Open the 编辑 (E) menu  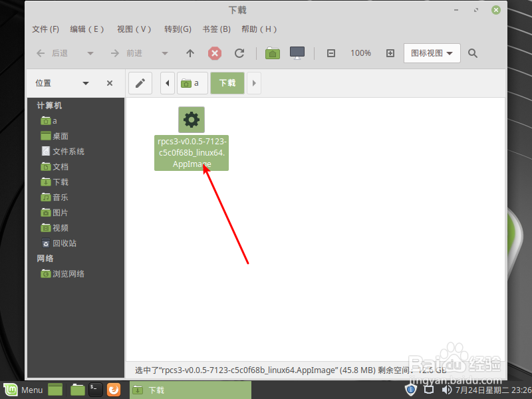coord(87,29)
